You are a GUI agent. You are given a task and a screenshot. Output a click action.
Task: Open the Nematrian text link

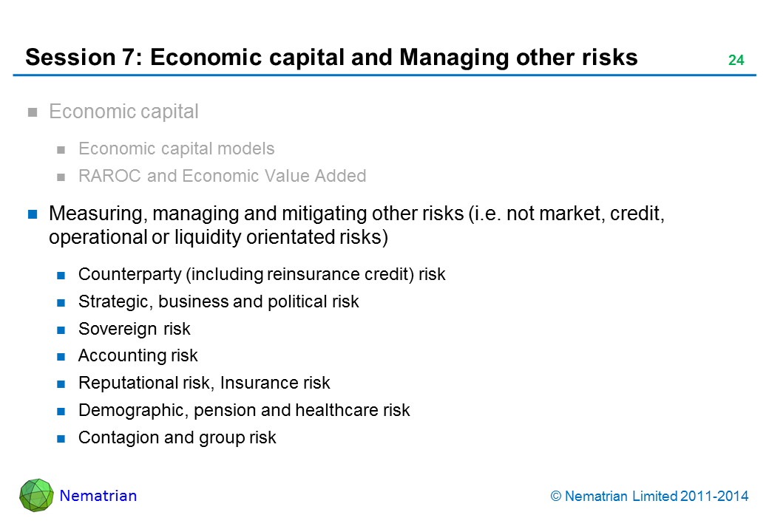point(98,496)
